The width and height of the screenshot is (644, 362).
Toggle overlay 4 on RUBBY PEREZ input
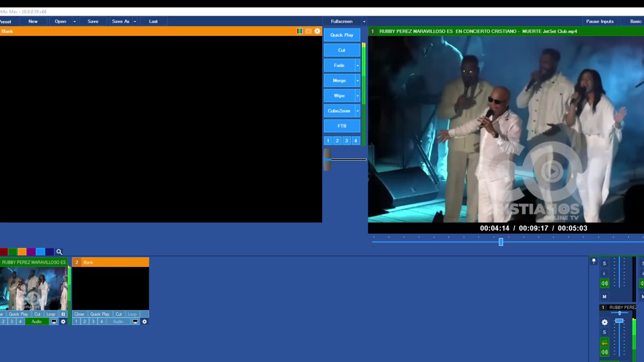(20, 322)
